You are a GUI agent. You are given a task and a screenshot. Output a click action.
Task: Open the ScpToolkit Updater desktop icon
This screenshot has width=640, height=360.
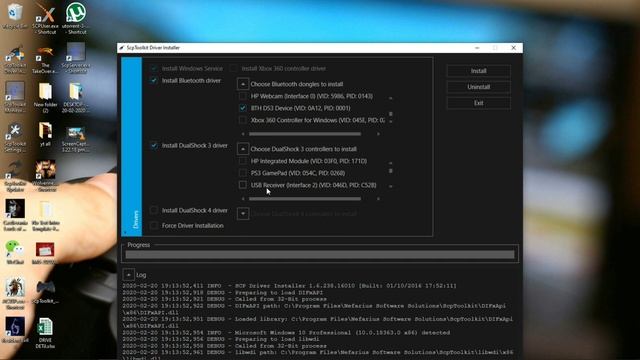point(15,176)
